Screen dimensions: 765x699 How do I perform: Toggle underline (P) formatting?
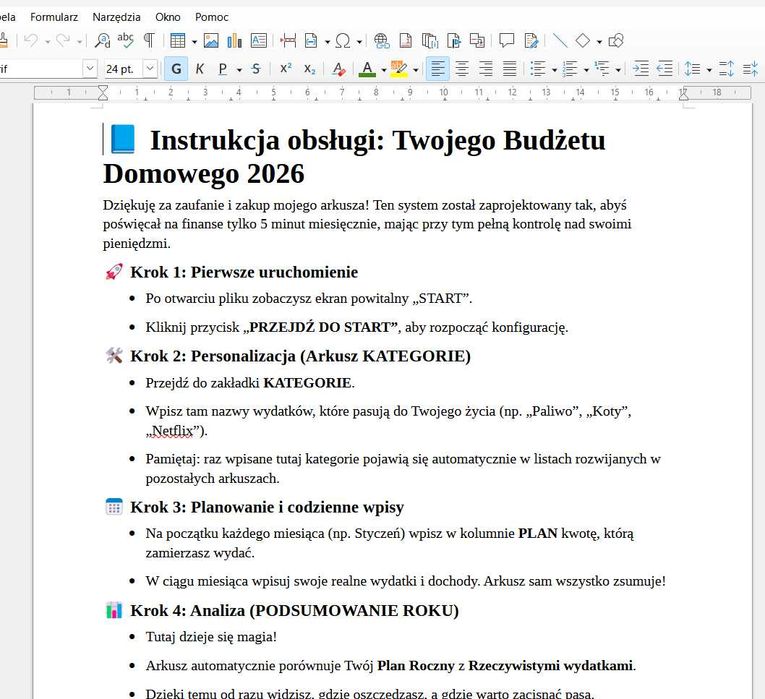(223, 69)
